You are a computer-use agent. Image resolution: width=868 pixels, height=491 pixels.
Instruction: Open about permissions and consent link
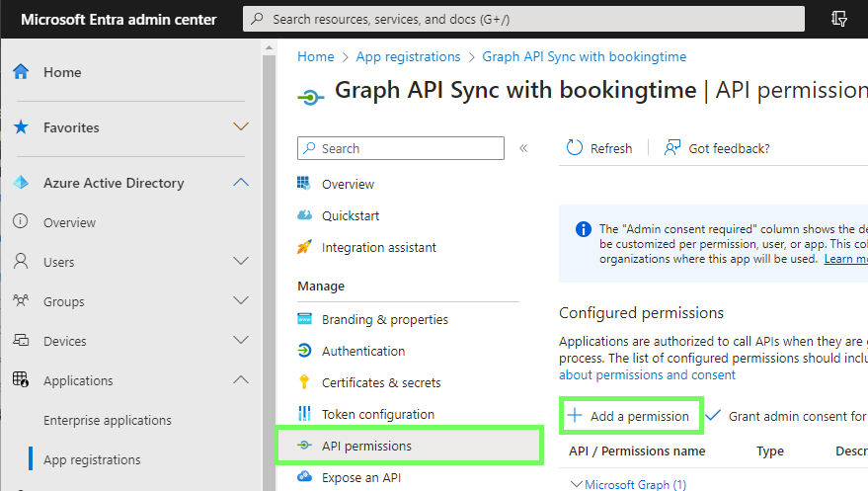(647, 374)
